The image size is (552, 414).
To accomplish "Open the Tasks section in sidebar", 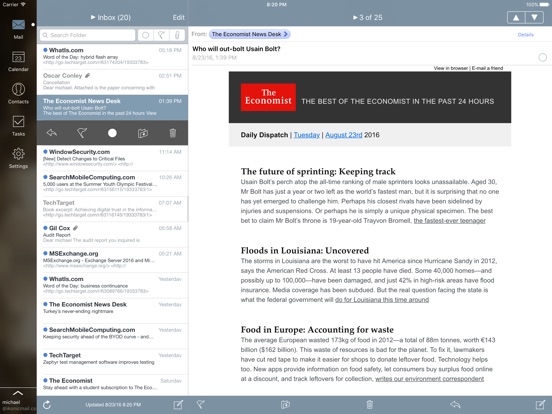I will coord(18,126).
